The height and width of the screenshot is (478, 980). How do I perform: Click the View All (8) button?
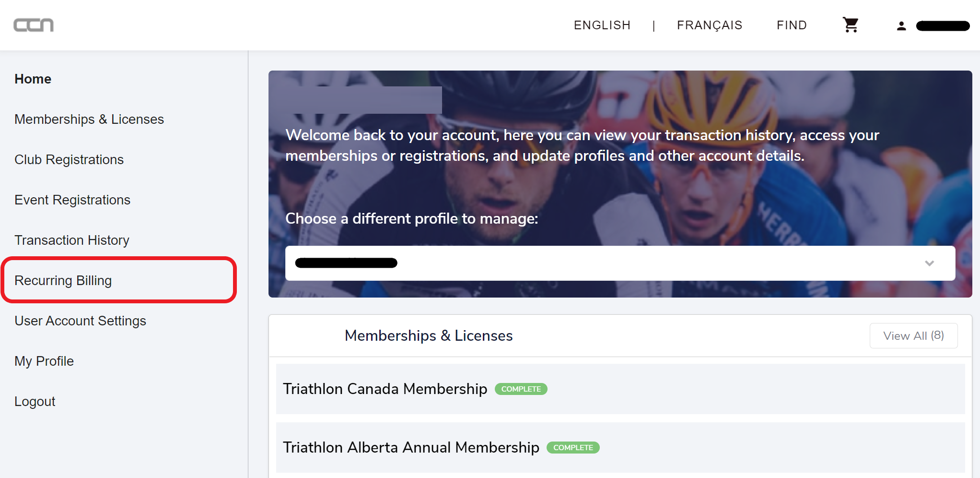click(913, 335)
